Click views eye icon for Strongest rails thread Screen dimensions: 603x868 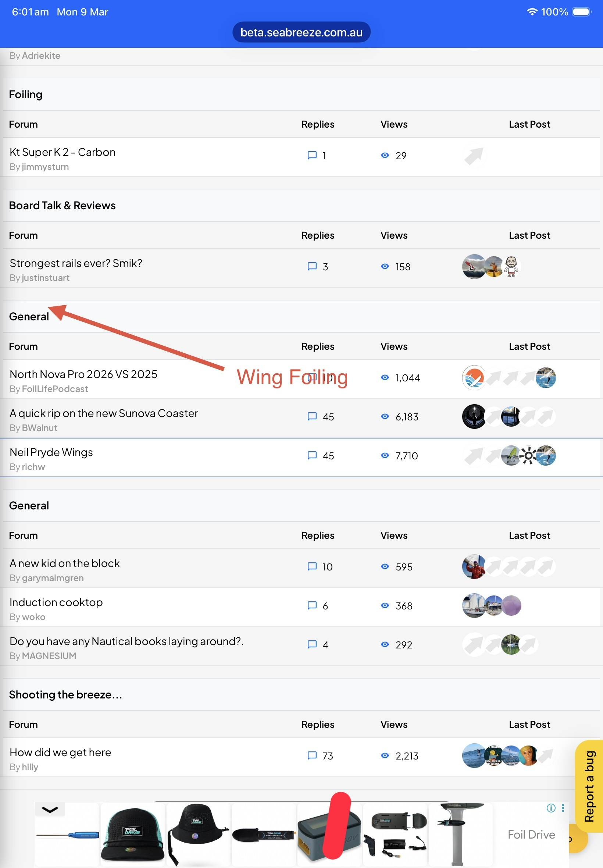coord(385,266)
